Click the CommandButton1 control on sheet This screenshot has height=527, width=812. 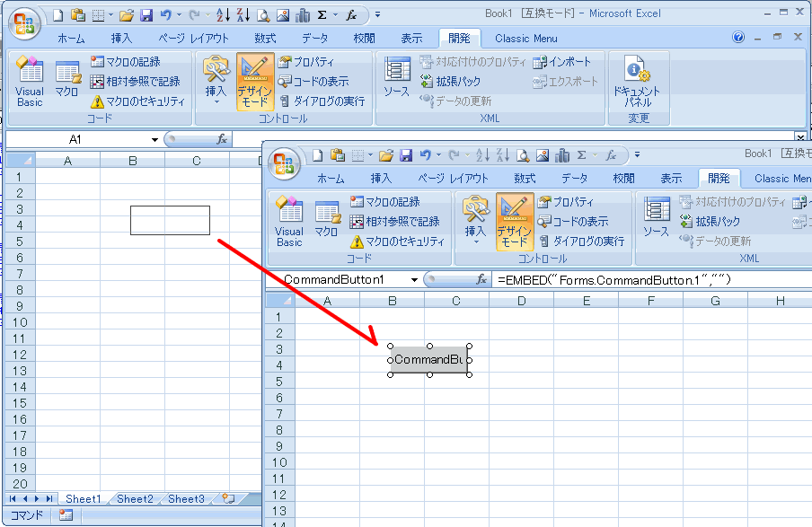(x=429, y=360)
